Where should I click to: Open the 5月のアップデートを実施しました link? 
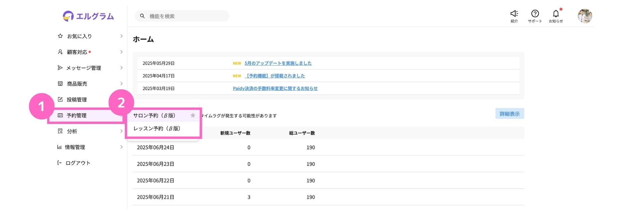[x=278, y=63]
